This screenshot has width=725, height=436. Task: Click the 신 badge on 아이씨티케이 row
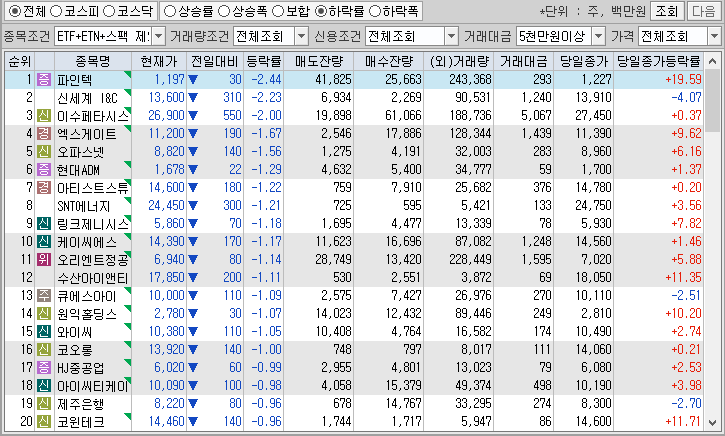click(x=44, y=386)
